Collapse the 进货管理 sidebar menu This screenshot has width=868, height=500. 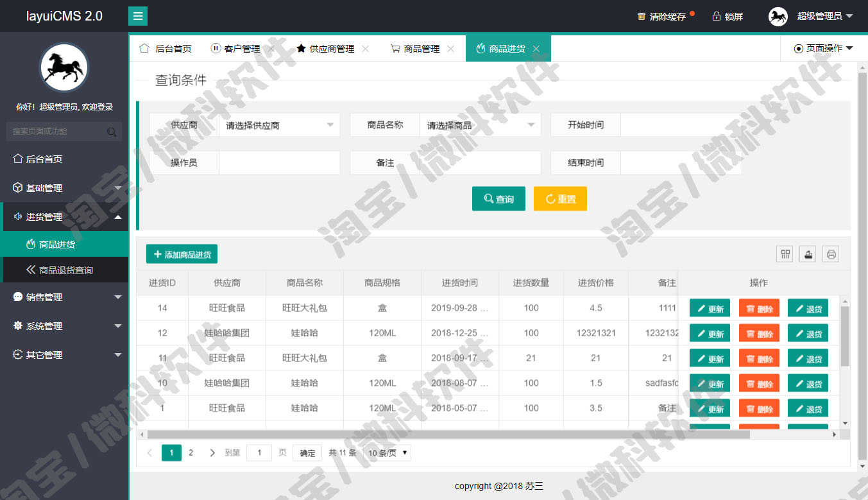pyautogui.click(x=64, y=217)
